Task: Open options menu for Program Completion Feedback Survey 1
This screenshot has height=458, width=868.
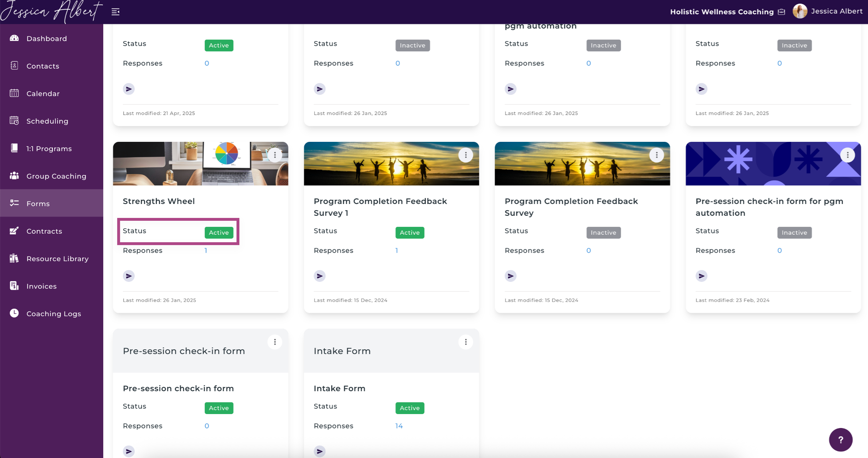Action: [x=465, y=155]
